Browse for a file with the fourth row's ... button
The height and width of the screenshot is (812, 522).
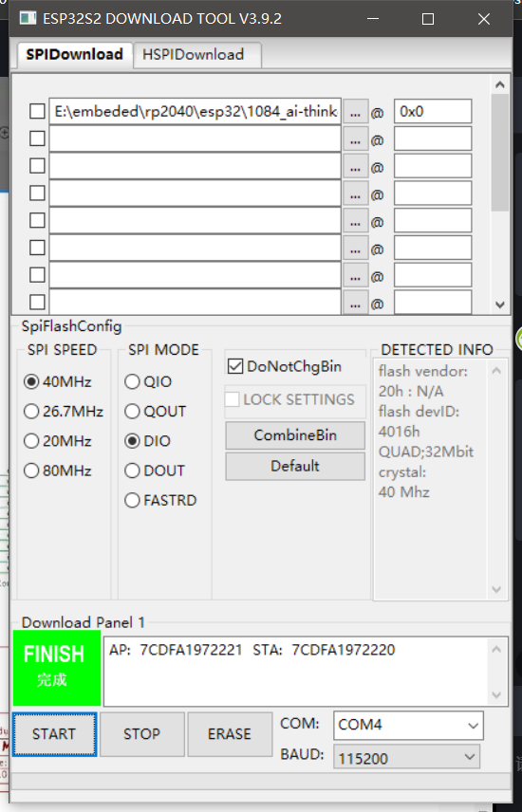356,194
